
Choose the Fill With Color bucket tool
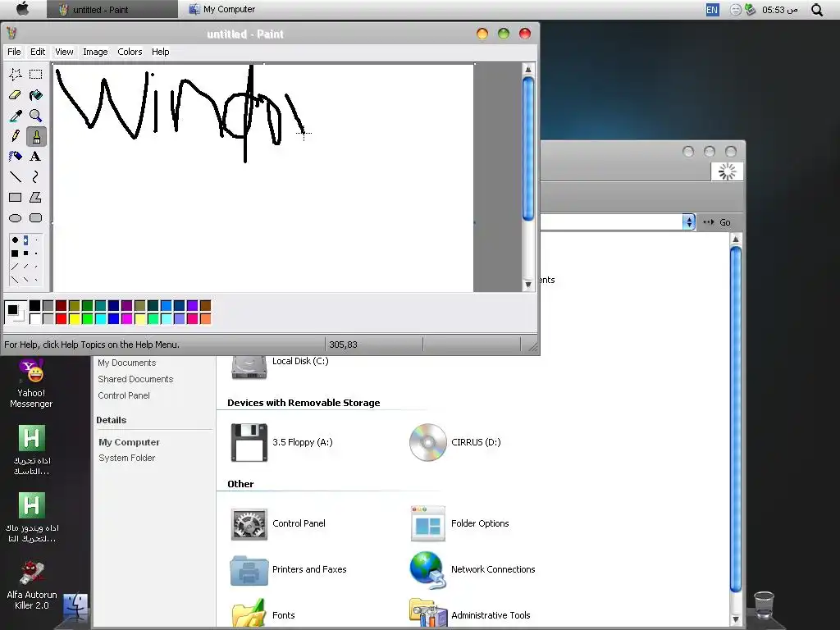[35, 95]
